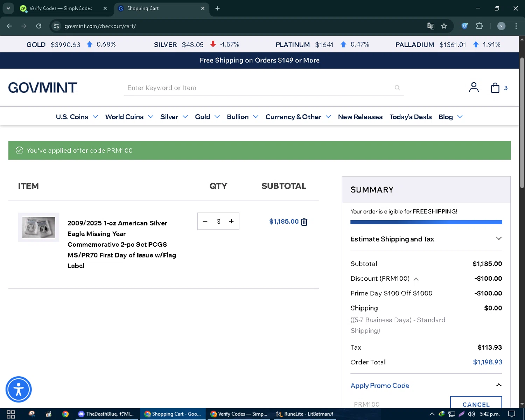This screenshot has width=525, height=420.
Task: Increase quantity with the plus button
Action: 231,221
